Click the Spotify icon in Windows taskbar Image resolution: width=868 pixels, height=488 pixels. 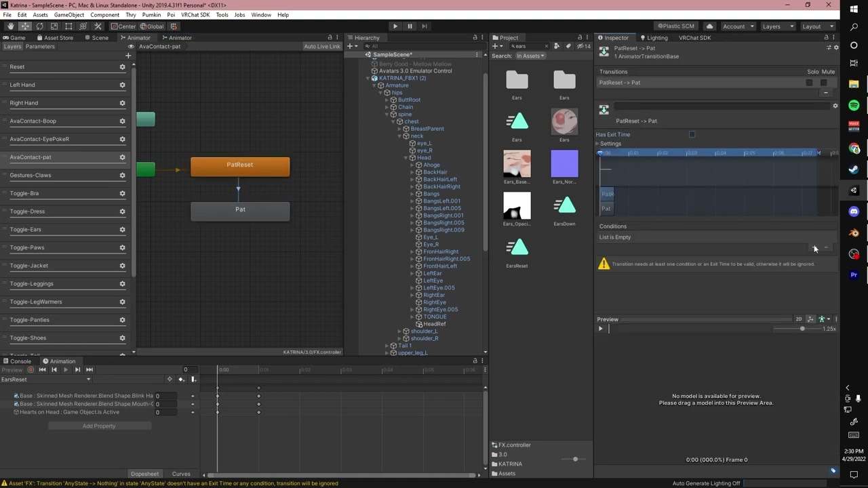click(x=854, y=105)
